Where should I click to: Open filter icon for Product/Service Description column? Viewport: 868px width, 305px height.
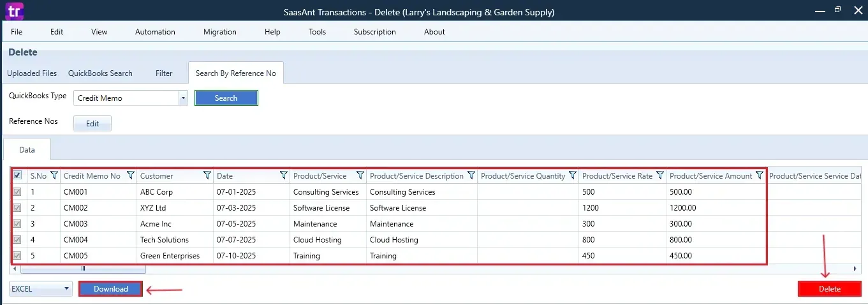pyautogui.click(x=471, y=175)
